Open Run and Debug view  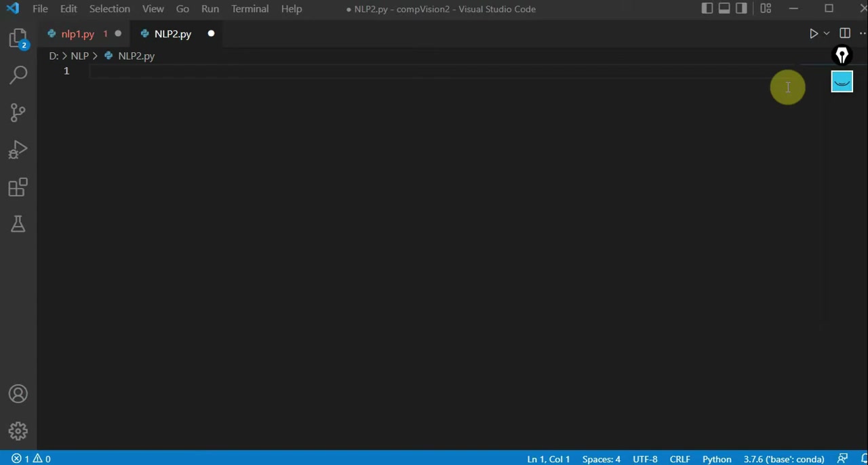pos(18,150)
